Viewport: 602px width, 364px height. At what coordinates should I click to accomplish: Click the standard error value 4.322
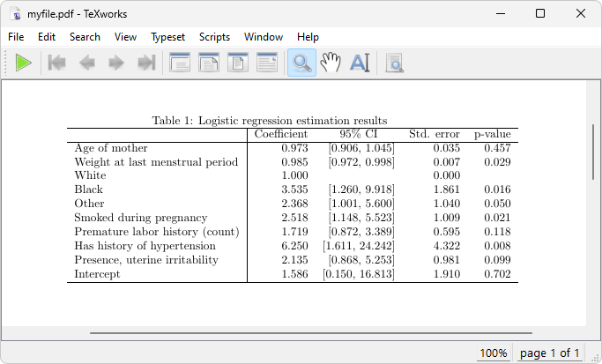coord(447,246)
